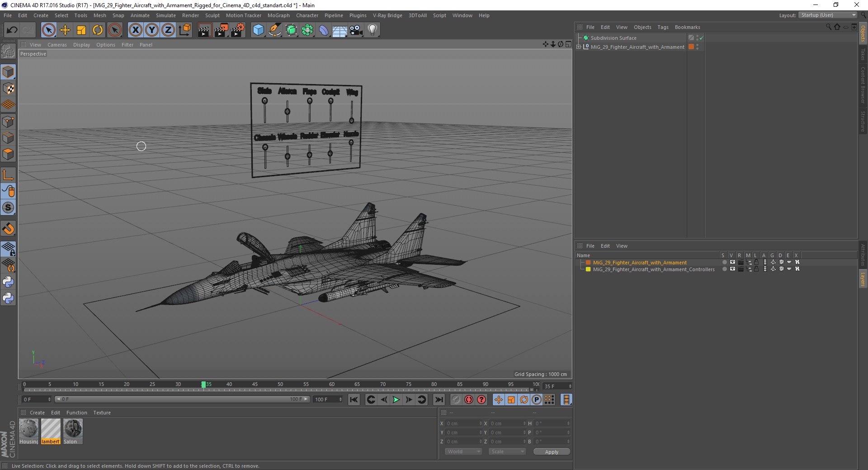Viewport: 868px width, 470px height.
Task: Open the Spline pen tool icon
Action: click(274, 30)
